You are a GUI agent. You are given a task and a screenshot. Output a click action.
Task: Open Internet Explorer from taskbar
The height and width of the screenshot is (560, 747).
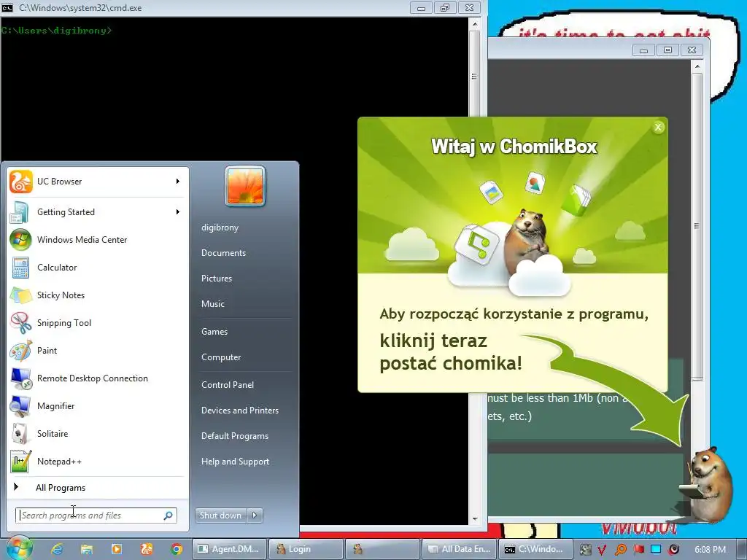(57, 549)
